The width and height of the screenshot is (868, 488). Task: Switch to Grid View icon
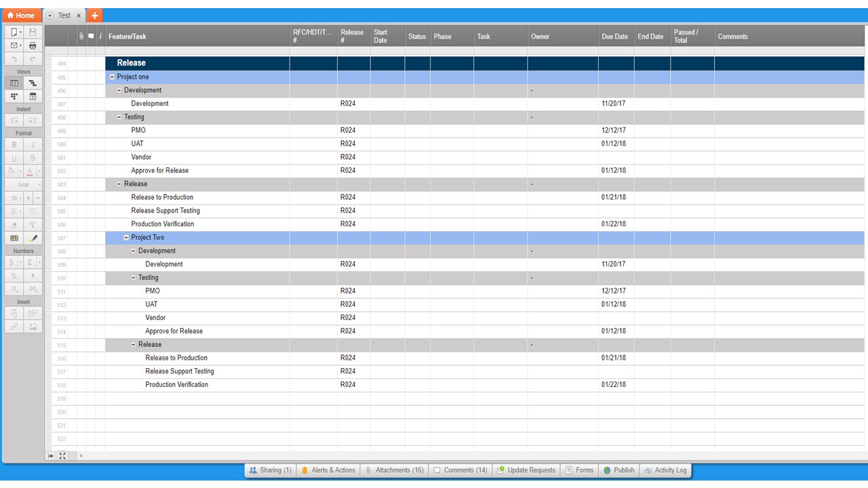click(14, 83)
